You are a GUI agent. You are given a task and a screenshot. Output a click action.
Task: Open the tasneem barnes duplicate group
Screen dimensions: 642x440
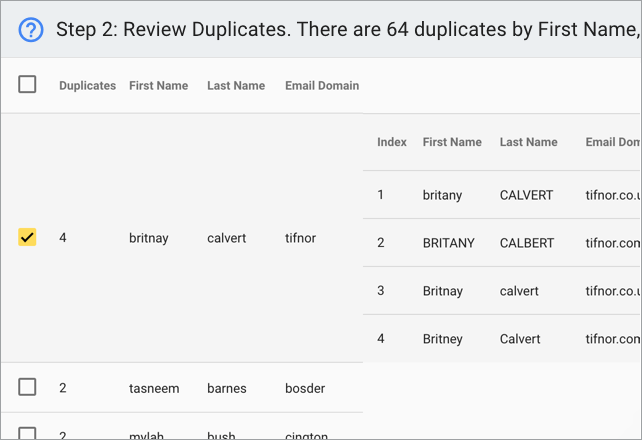pyautogui.click(x=182, y=388)
